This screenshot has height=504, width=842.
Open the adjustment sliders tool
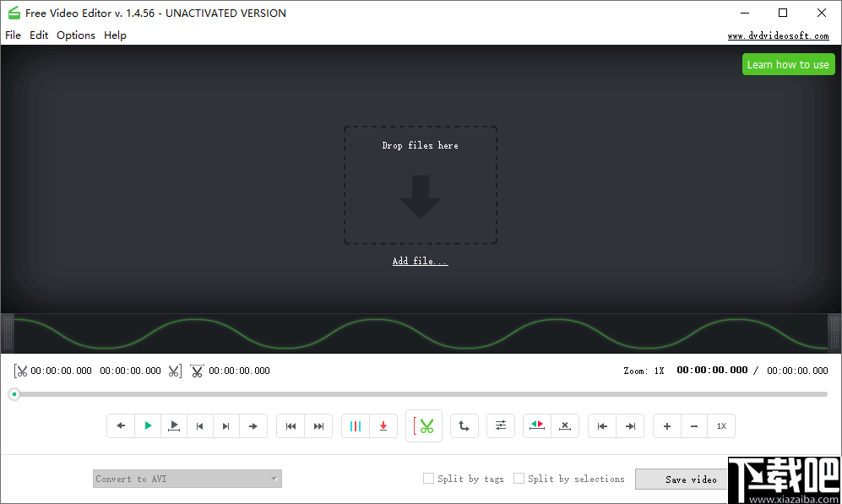click(500, 425)
